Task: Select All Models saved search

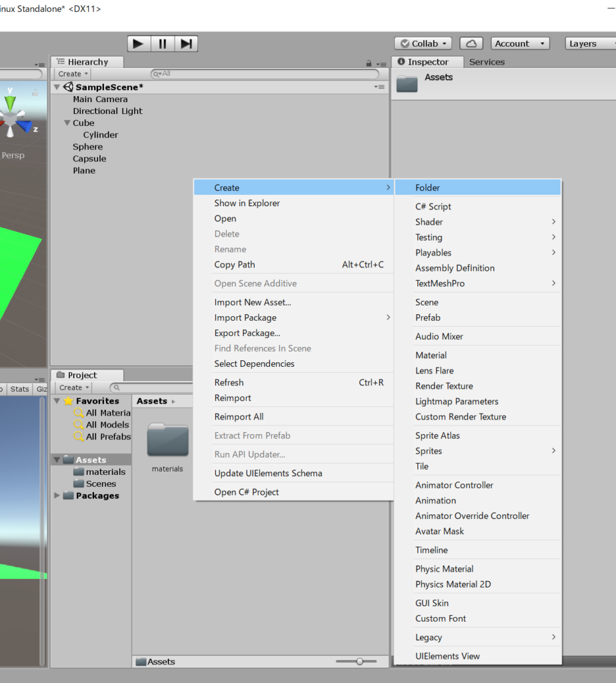Action: tap(107, 425)
